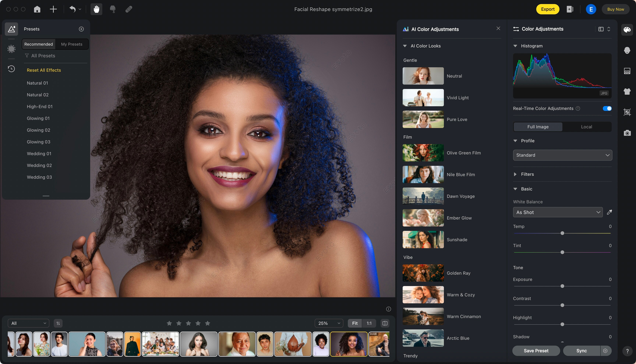Open the clothing shirt panel icon
Screen dimensions: 636x364
click(x=627, y=92)
